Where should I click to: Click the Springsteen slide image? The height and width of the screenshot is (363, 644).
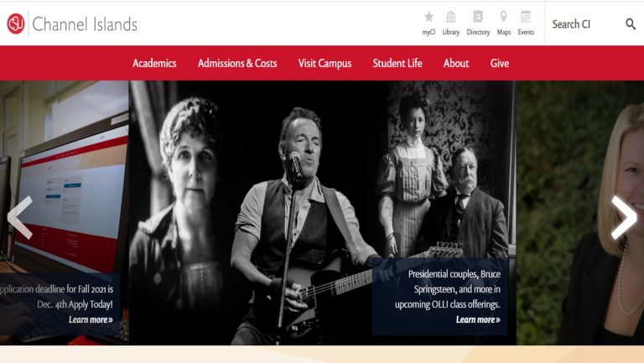(x=322, y=213)
